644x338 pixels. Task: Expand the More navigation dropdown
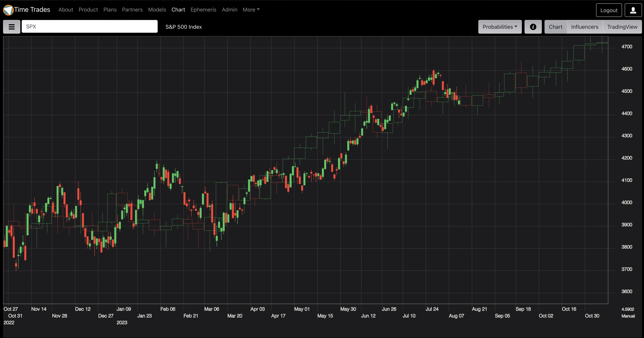coord(251,9)
